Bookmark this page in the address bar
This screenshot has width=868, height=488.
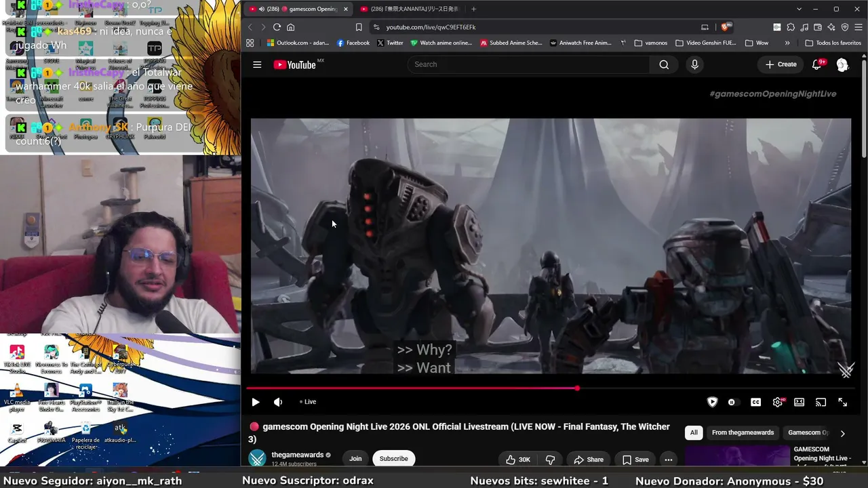(359, 27)
